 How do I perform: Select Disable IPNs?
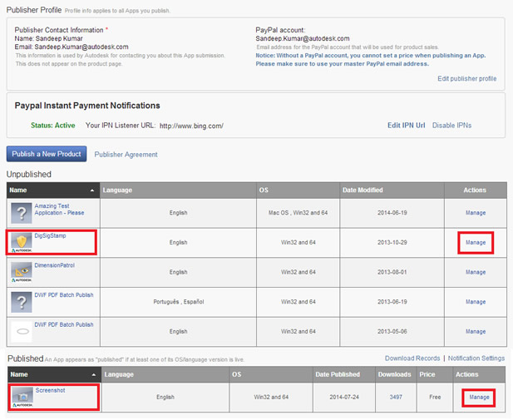(451, 126)
